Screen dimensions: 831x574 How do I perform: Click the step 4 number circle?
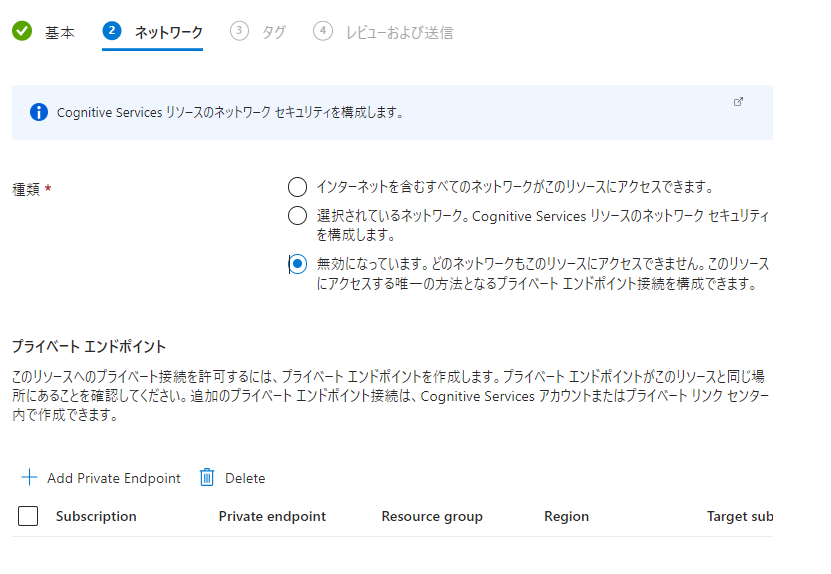click(x=322, y=31)
